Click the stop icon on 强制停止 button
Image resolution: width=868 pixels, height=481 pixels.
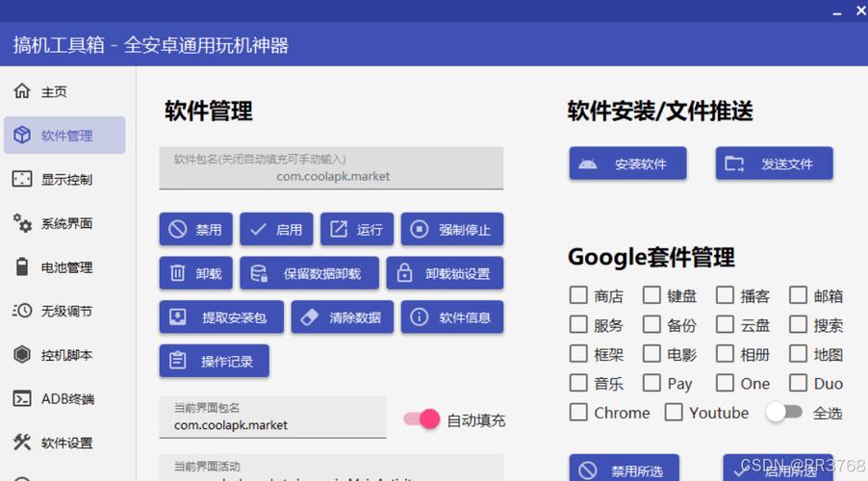[419, 230]
